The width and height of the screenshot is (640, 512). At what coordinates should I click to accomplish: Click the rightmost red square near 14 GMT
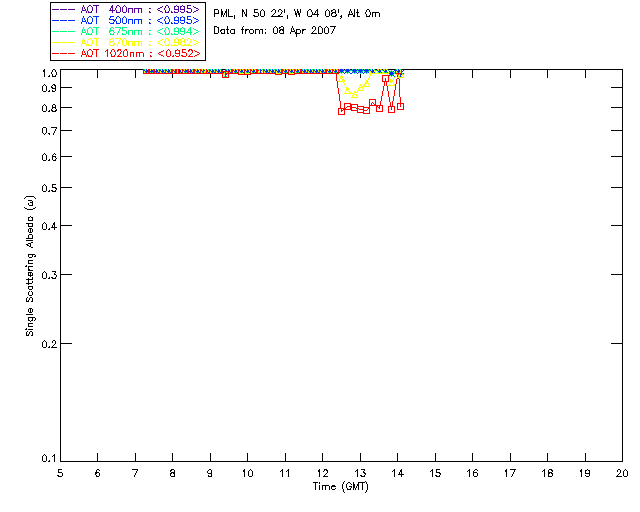400,106
